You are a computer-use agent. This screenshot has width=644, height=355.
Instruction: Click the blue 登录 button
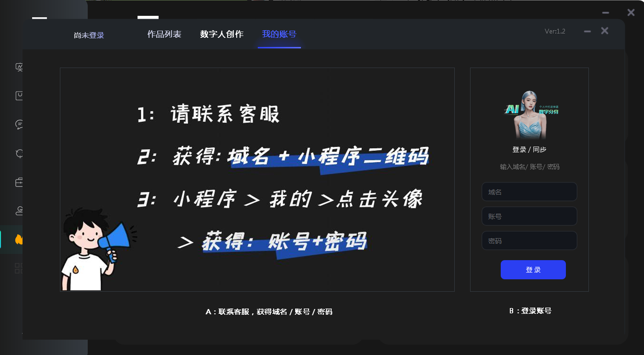pos(533,270)
